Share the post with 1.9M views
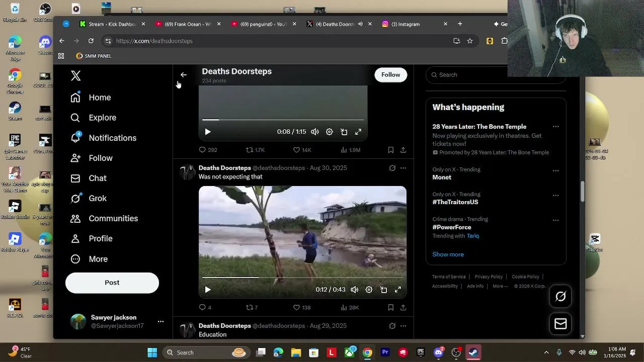 pyautogui.click(x=403, y=150)
